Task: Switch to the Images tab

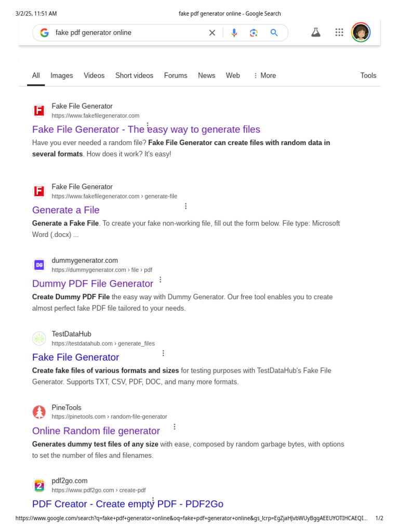Action: click(x=62, y=76)
